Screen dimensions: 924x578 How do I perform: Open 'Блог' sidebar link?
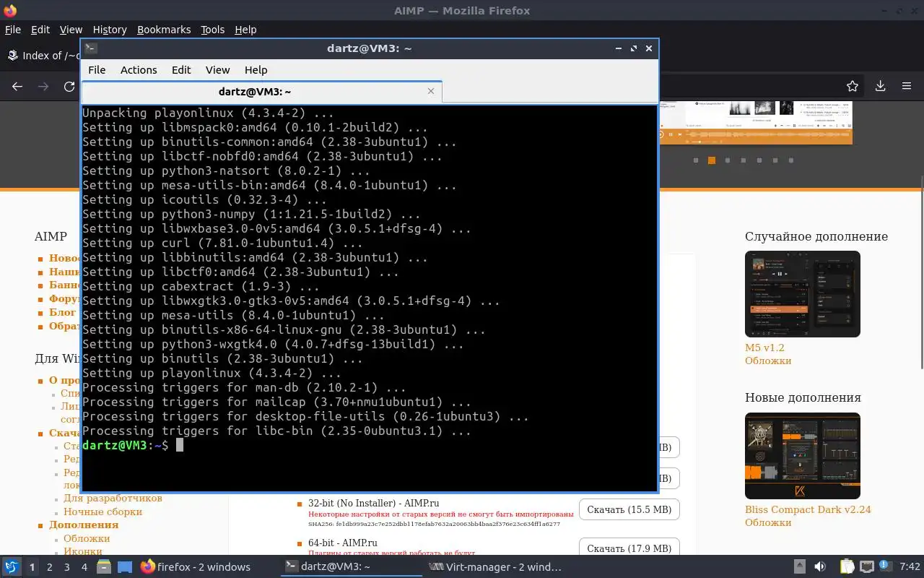[62, 312]
